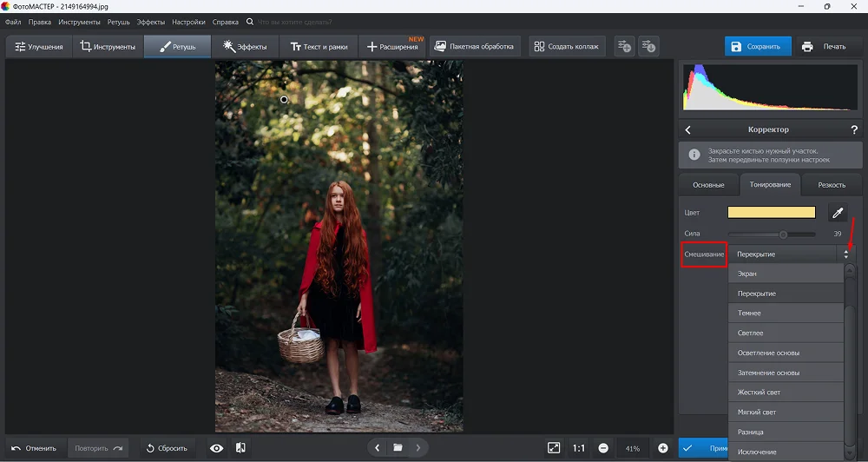
Task: Toggle original view eye icon
Action: point(216,448)
